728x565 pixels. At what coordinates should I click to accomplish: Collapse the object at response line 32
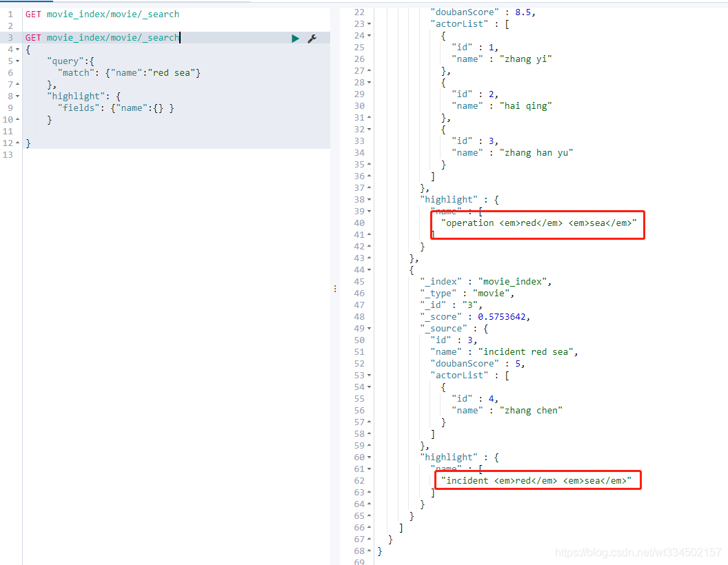click(x=369, y=129)
